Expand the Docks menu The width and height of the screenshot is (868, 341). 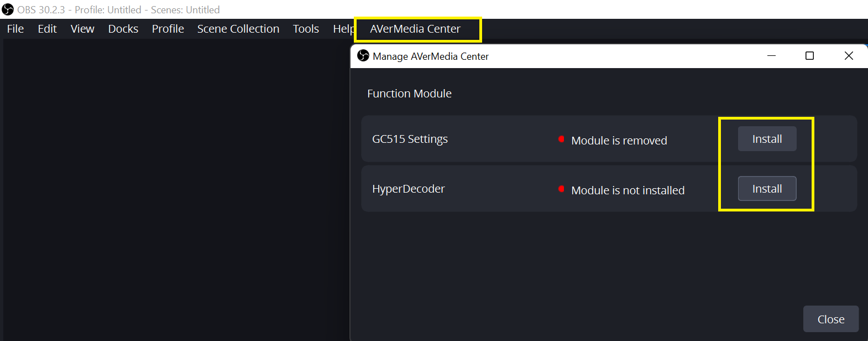tap(123, 29)
